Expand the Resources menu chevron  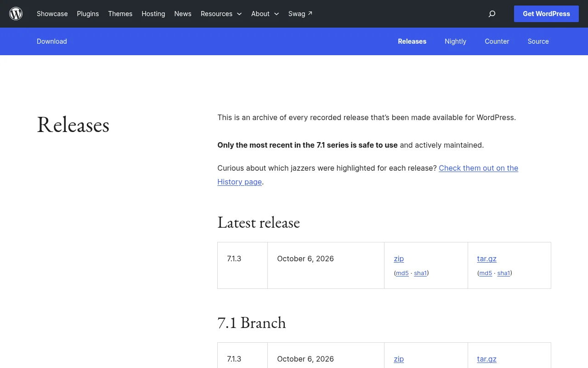pos(239,14)
